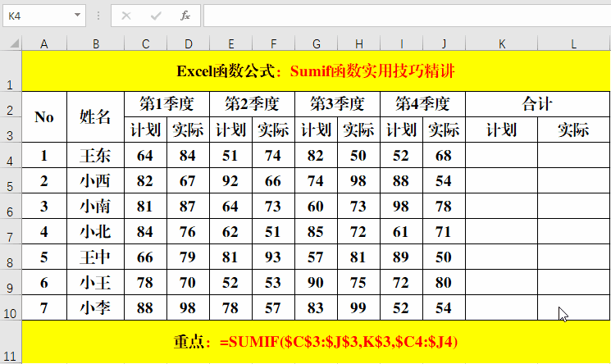Screen dimensions: 611x364
Task: Click the '第3季度' header cell
Action: [337, 104]
